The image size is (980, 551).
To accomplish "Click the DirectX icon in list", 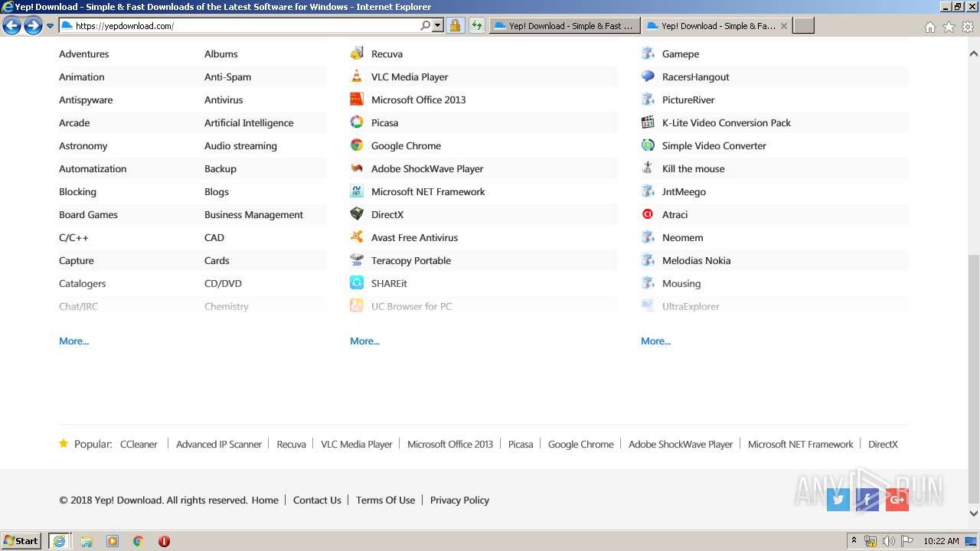I will 357,214.
